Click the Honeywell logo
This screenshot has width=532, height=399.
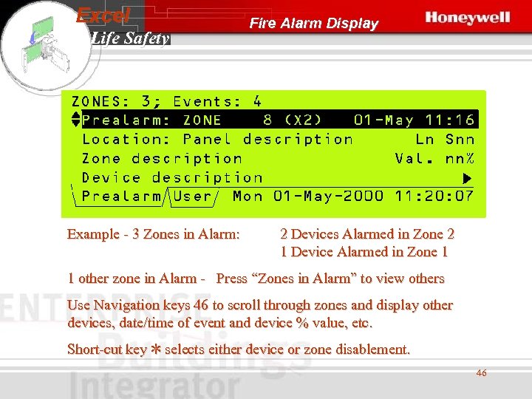467,18
